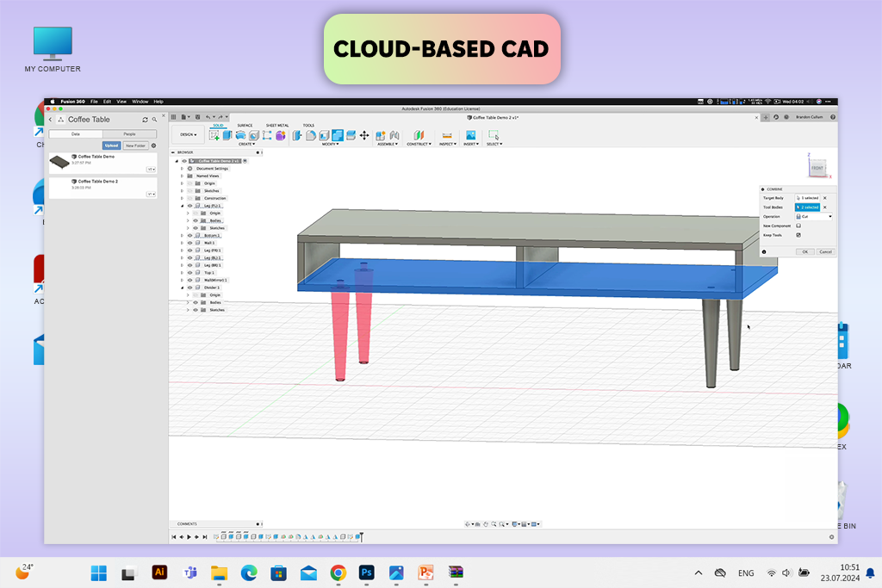Open the Operation dropdown set to Cut
Screen dimensions: 882x588
tap(813, 216)
